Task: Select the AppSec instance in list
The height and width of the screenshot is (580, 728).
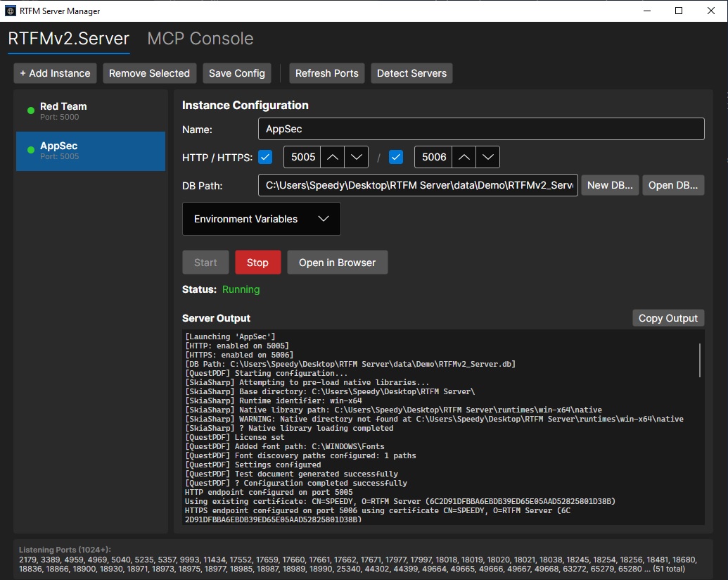Action: (x=91, y=151)
